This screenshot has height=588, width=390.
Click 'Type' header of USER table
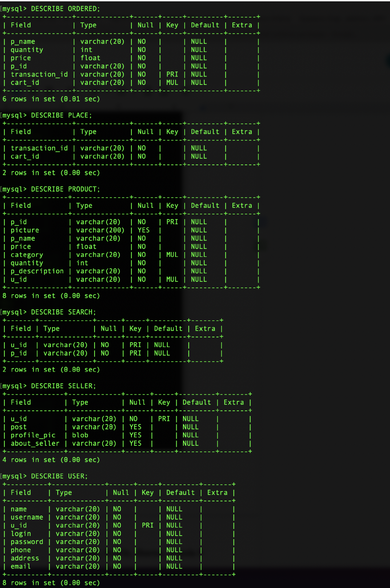[64, 492]
